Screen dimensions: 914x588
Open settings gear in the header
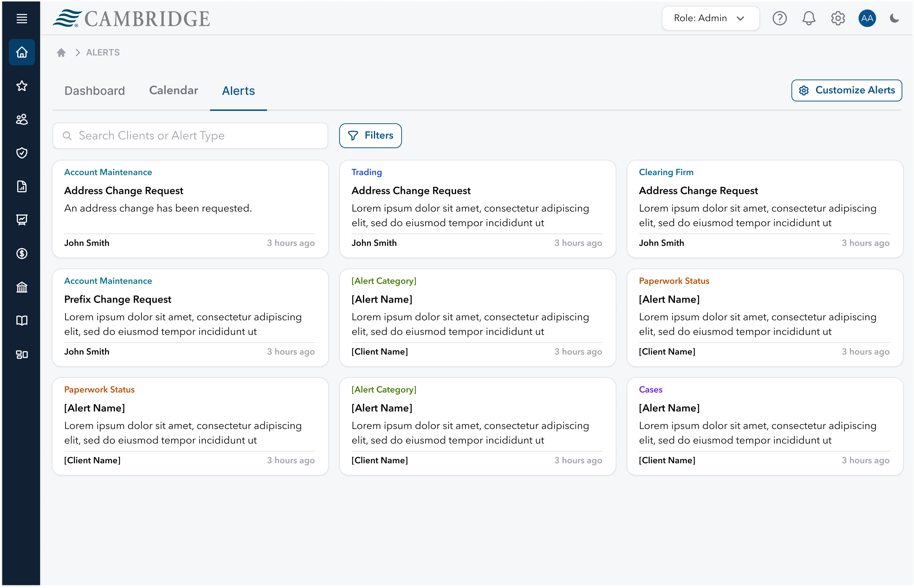838,18
